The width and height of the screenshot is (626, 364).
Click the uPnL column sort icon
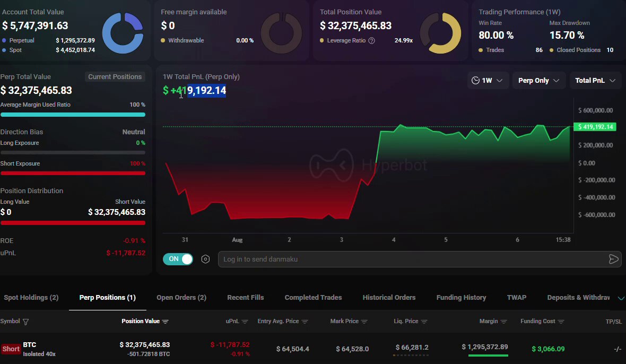245,322
